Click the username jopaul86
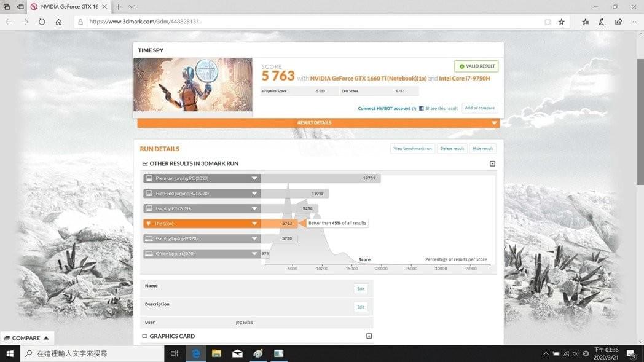 coord(245,323)
